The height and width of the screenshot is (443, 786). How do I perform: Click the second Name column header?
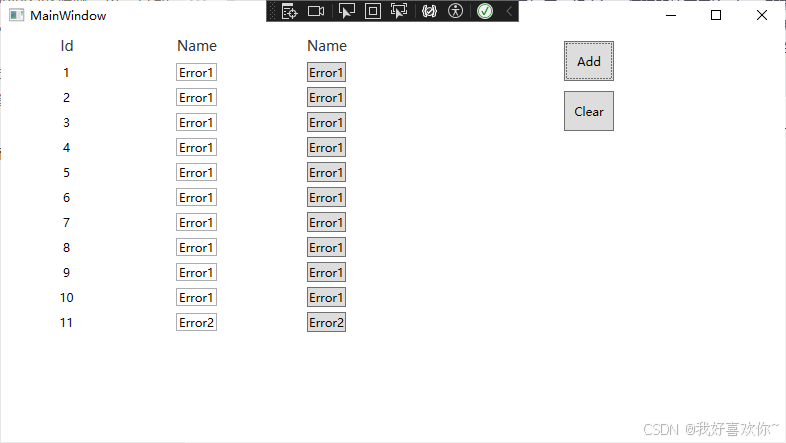click(327, 46)
